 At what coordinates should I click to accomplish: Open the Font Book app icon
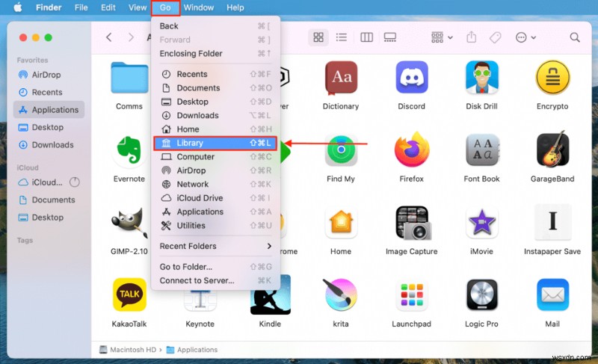pyautogui.click(x=481, y=150)
